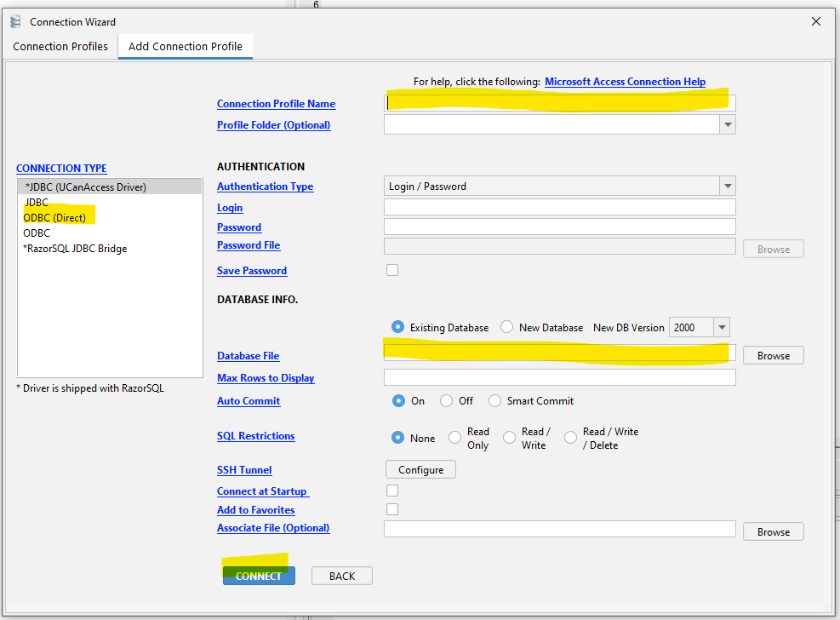Close the Connection Wizard window
Image resolution: width=840 pixels, height=620 pixels.
coord(816,21)
